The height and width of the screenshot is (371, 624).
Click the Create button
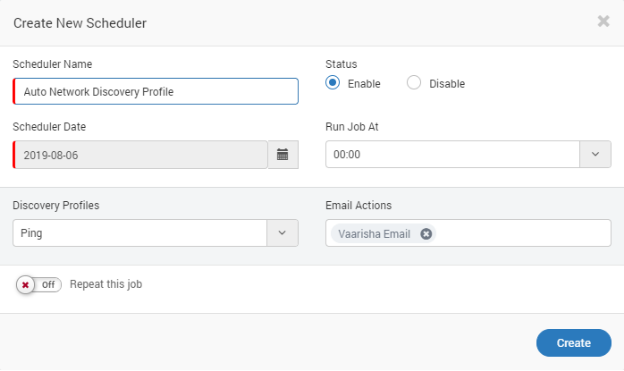573,343
